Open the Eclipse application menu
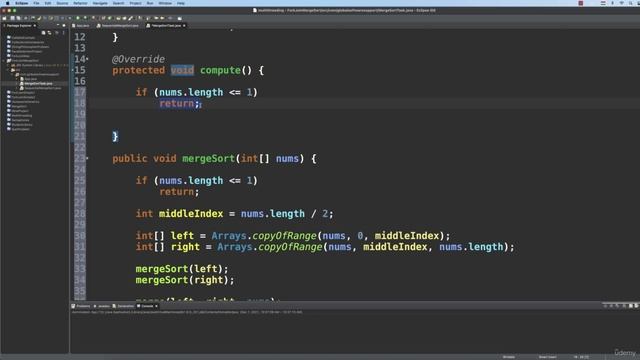This screenshot has height=360, width=640. point(22,3)
